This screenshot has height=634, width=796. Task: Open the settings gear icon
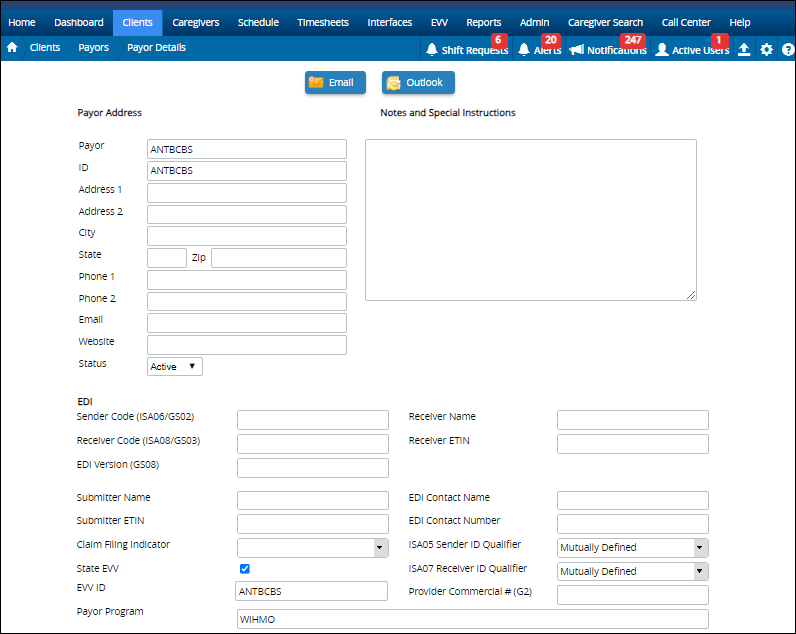point(767,49)
